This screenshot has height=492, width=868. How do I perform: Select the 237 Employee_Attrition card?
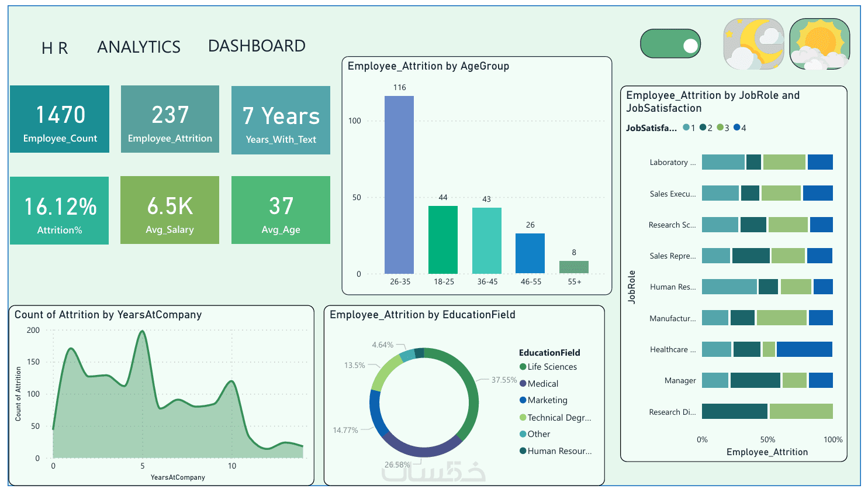click(x=170, y=119)
